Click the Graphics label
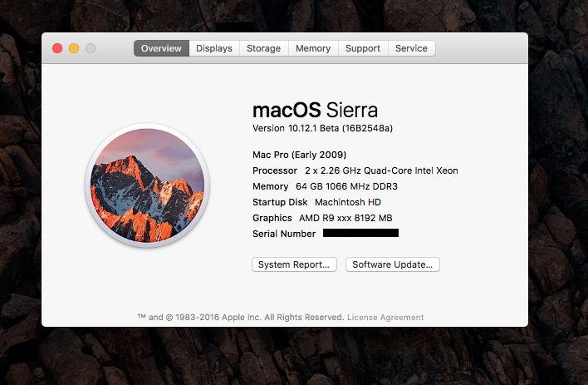 coord(272,218)
